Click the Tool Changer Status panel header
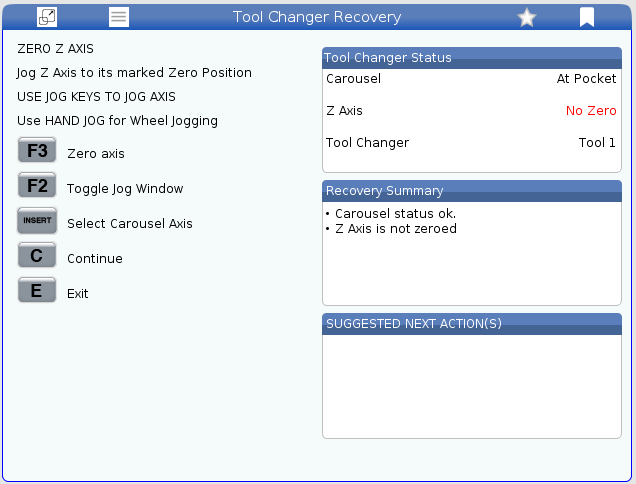Image resolution: width=636 pixels, height=484 pixels. 472,58
